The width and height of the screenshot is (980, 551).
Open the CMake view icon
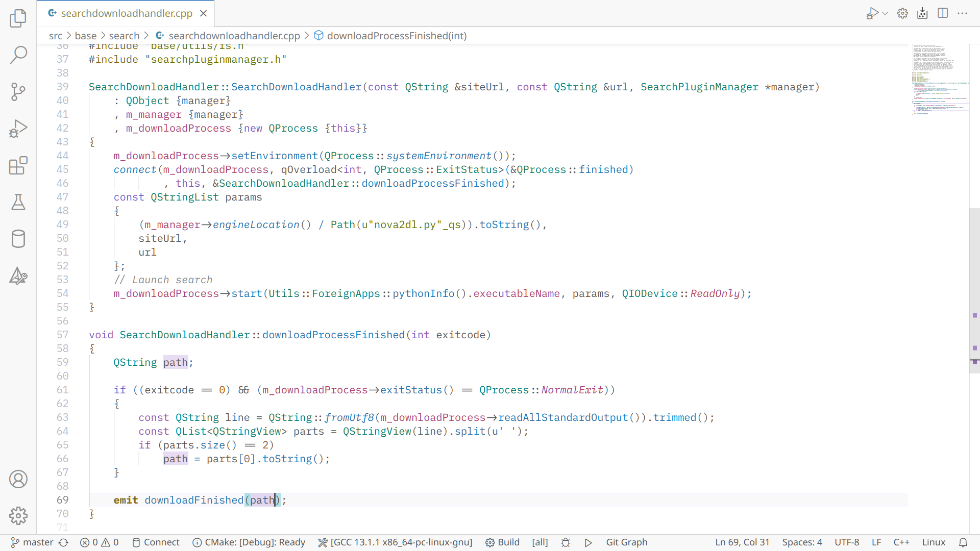point(18,276)
